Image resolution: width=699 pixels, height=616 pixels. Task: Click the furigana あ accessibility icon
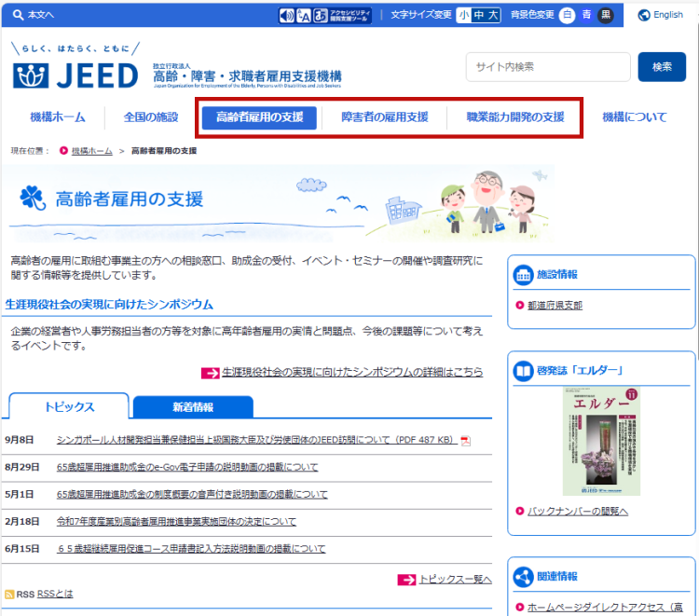coord(320,16)
